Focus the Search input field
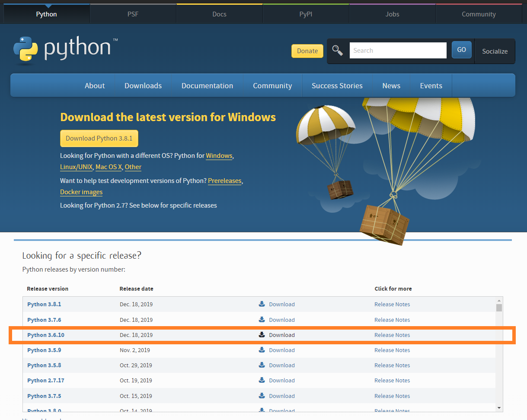The height and width of the screenshot is (420, 527). tap(398, 50)
